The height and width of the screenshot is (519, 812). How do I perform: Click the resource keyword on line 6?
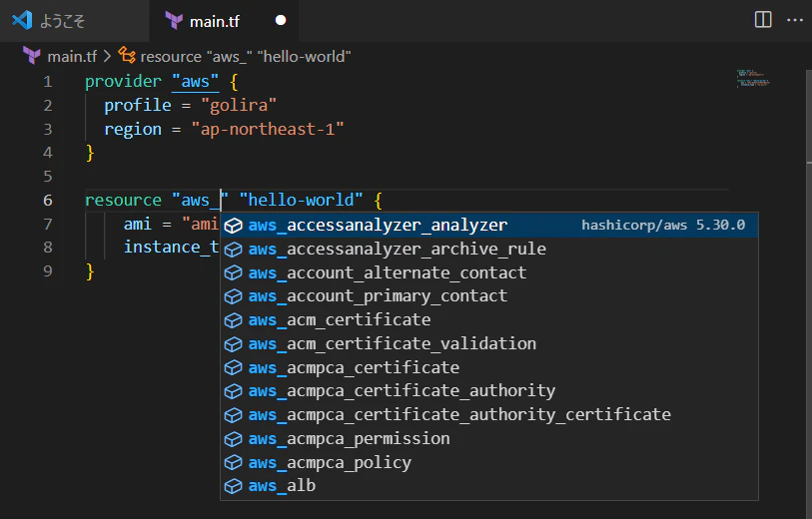pyautogui.click(x=123, y=200)
